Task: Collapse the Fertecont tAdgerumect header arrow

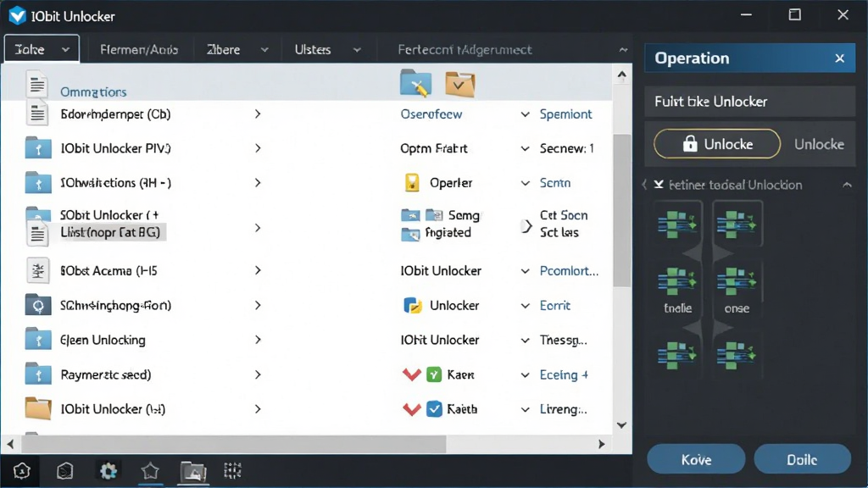Action: pos(623,50)
